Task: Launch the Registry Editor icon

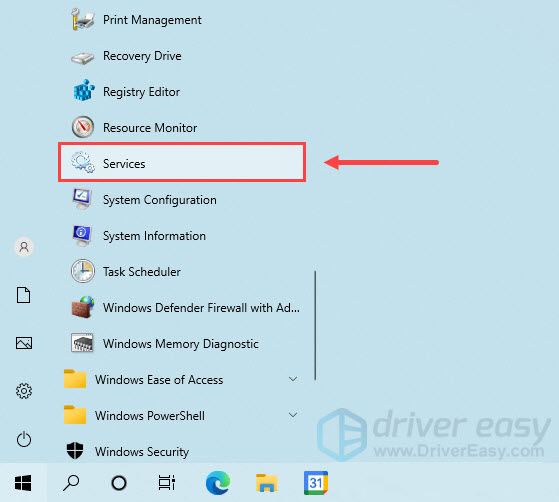Action: [83, 91]
